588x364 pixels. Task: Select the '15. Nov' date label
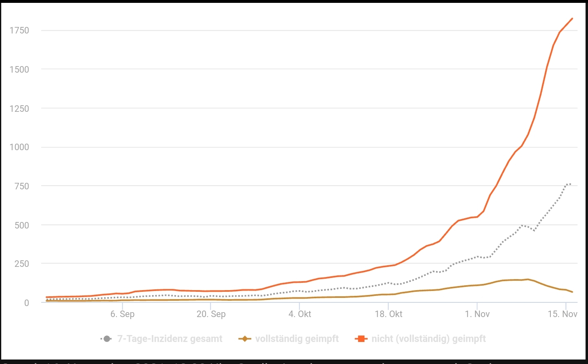(562, 314)
